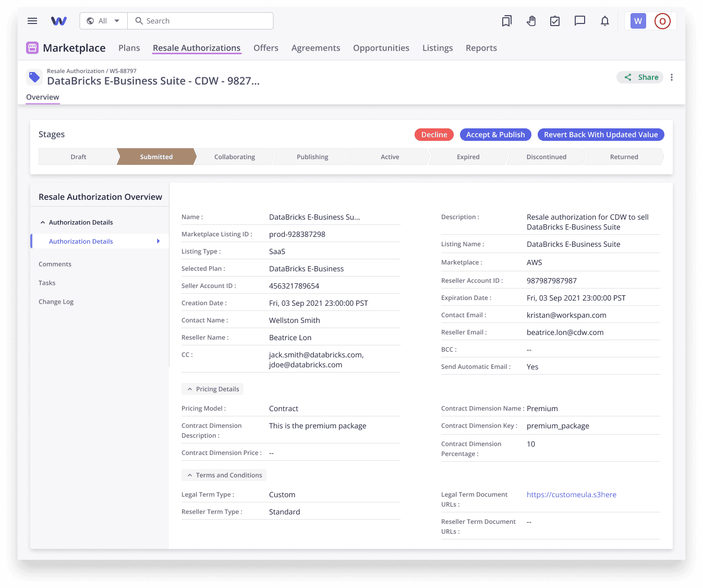Select the Discontinued stage
703x588 pixels.
(x=546, y=157)
